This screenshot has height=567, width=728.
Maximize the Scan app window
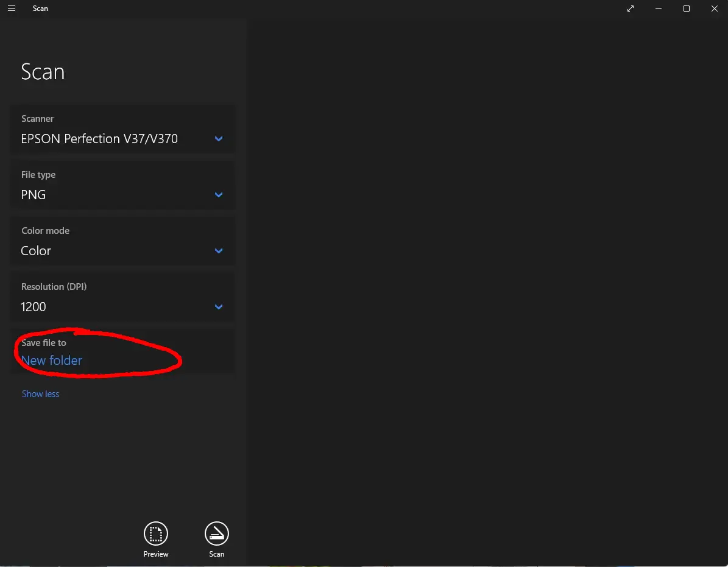point(687,9)
